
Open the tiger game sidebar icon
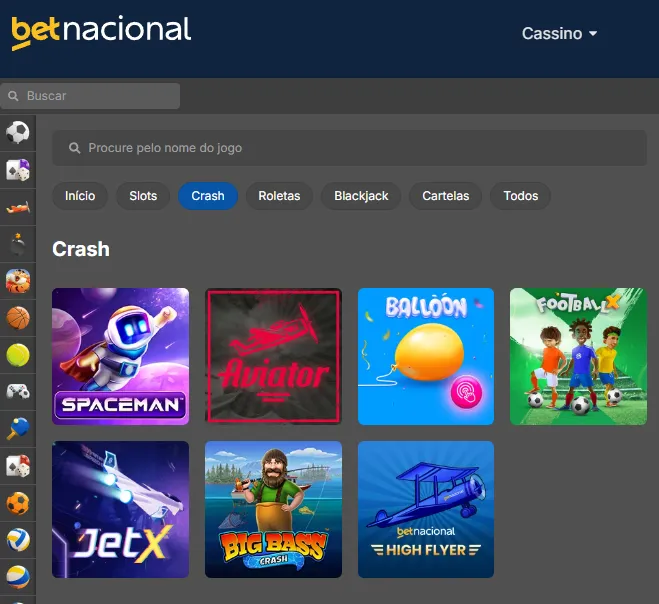(18, 281)
